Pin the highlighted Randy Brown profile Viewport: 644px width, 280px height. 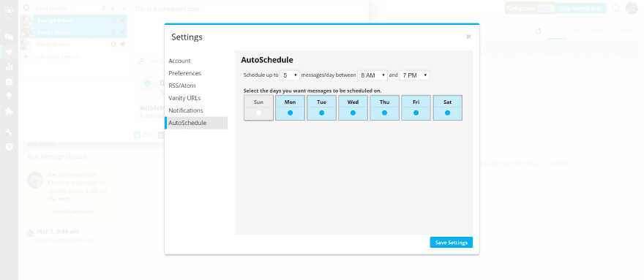tap(122, 32)
